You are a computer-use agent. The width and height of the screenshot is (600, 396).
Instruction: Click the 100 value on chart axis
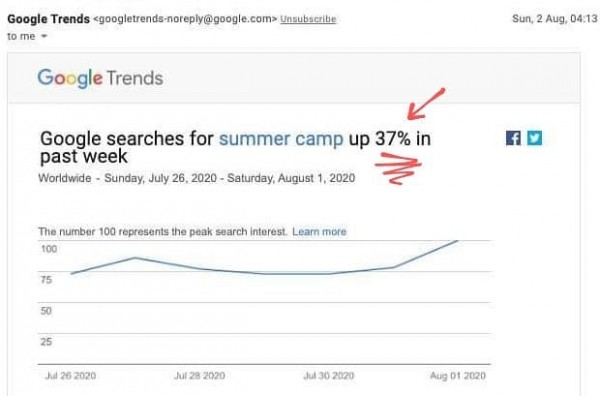49,249
